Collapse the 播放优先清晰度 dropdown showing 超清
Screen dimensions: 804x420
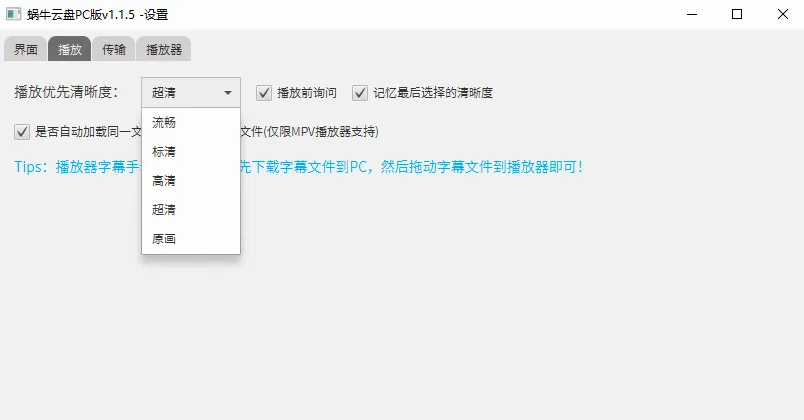coord(191,92)
